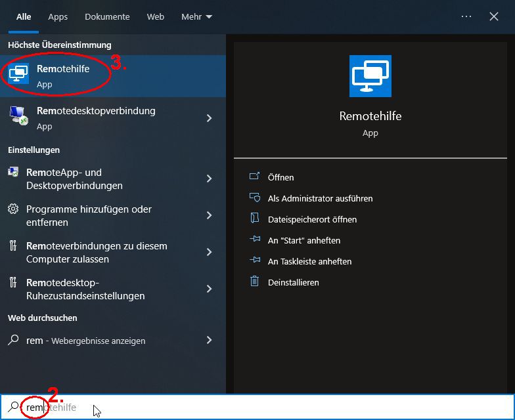Screen dimensions: 515x420
Task: Open the Dokumente tab
Action: [107, 17]
